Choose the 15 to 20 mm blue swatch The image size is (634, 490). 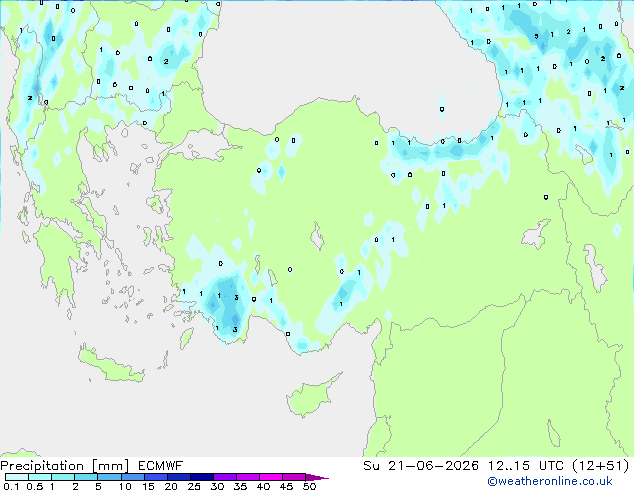[x=155, y=477]
